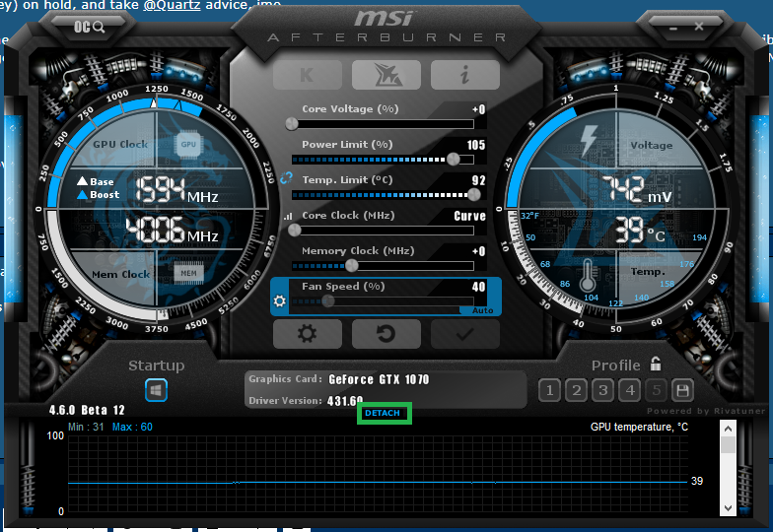Image resolution: width=773 pixels, height=532 pixels.
Task: Toggle the power and temp limit link icon
Action: pyautogui.click(x=286, y=177)
